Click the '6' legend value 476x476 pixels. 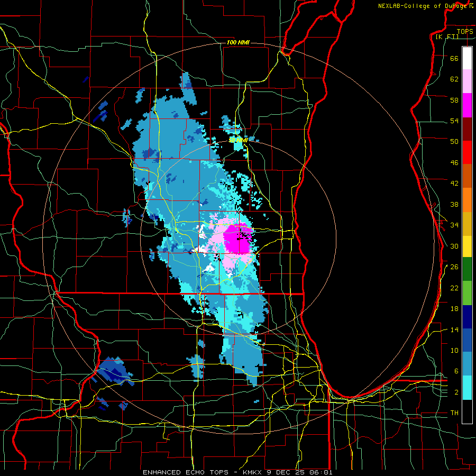coord(456,371)
